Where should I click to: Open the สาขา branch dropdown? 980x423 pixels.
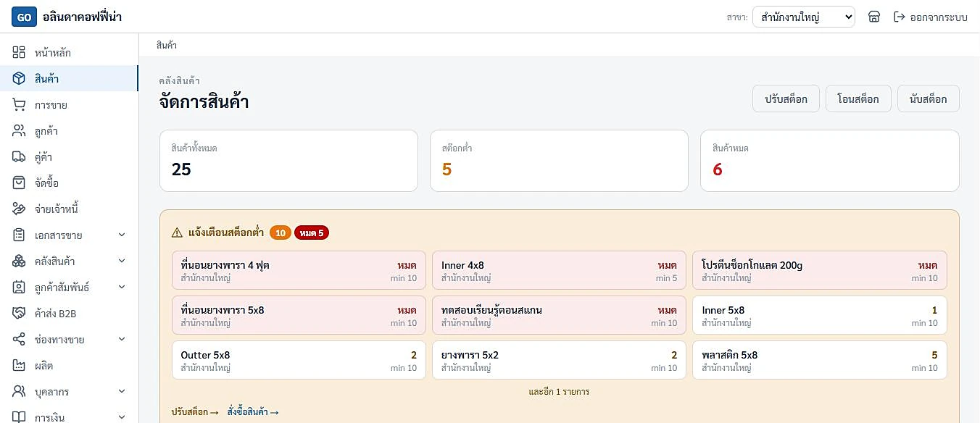[804, 17]
